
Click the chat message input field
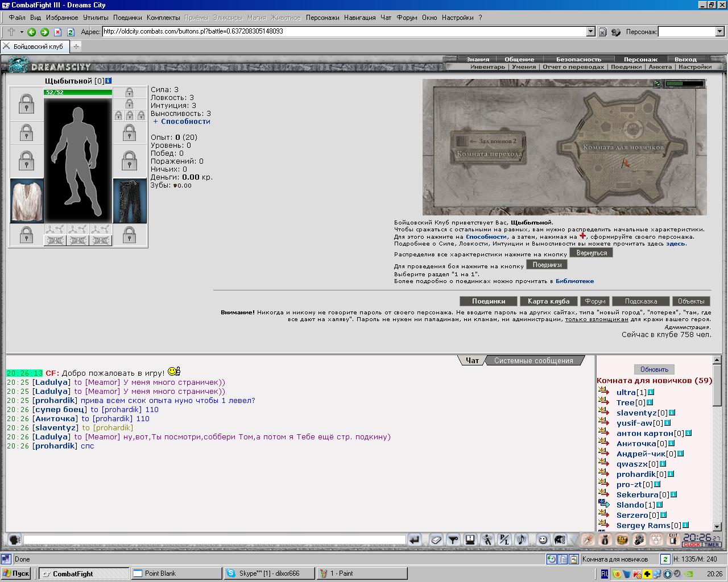click(x=214, y=539)
